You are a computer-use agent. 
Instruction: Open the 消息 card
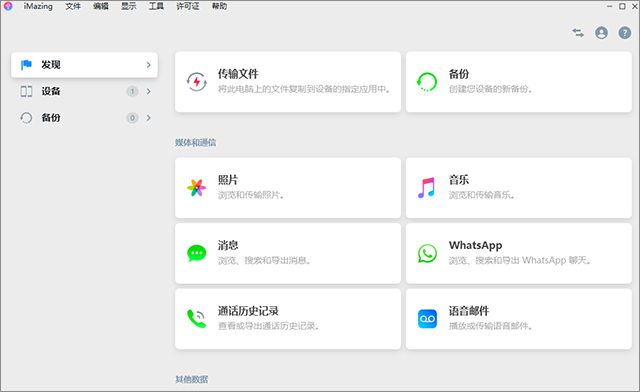(288, 253)
